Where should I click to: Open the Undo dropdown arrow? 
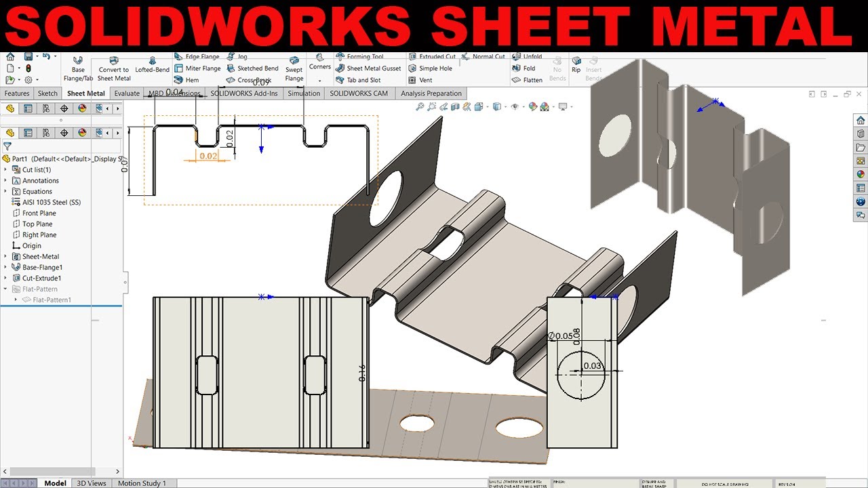[x=56, y=56]
